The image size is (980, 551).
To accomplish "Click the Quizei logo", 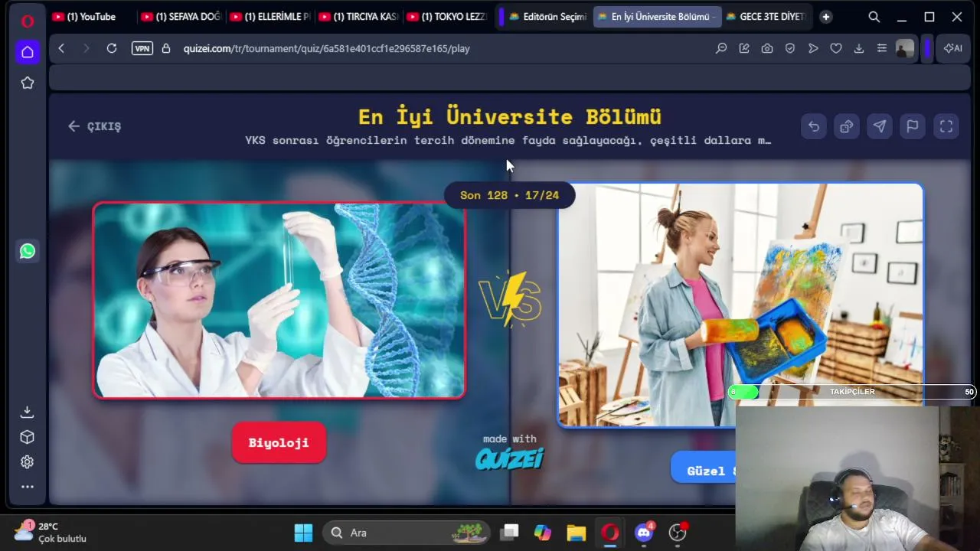I will (x=509, y=458).
